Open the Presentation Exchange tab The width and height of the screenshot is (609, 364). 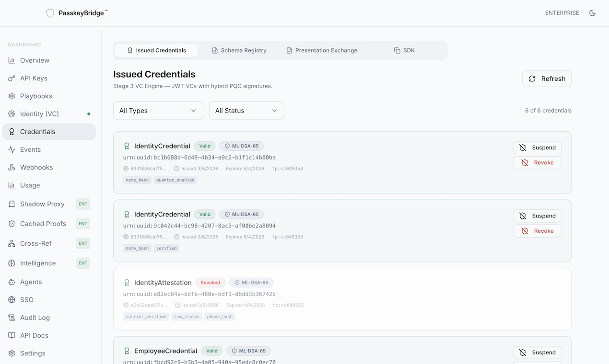coord(322,50)
